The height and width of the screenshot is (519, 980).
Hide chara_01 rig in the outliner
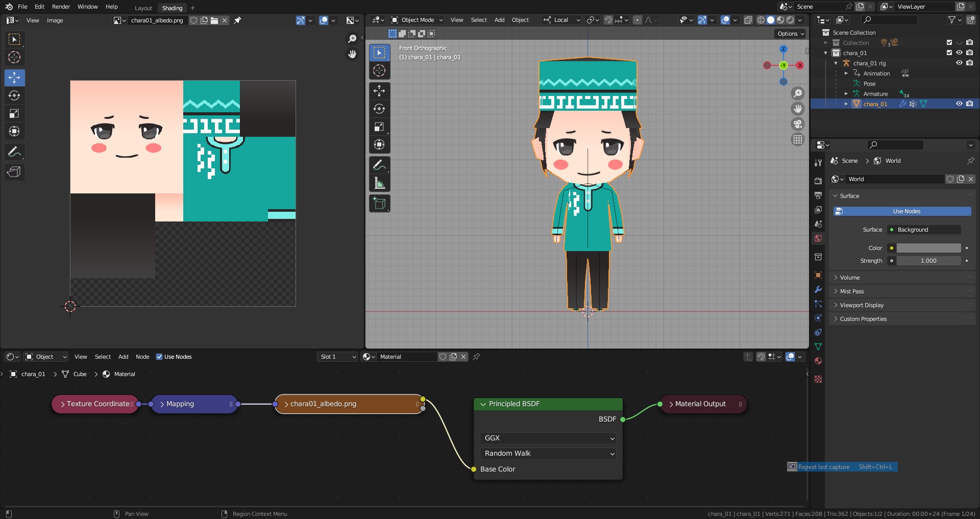(959, 63)
